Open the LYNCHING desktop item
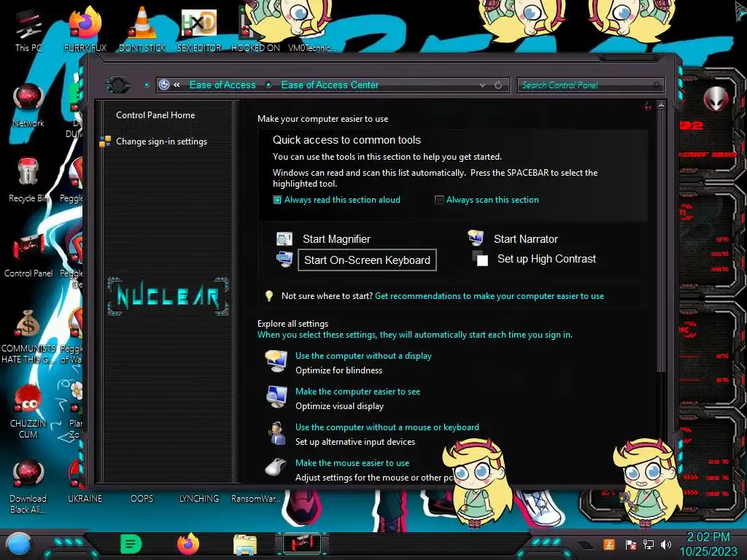The width and height of the screenshot is (747, 560). [x=198, y=499]
